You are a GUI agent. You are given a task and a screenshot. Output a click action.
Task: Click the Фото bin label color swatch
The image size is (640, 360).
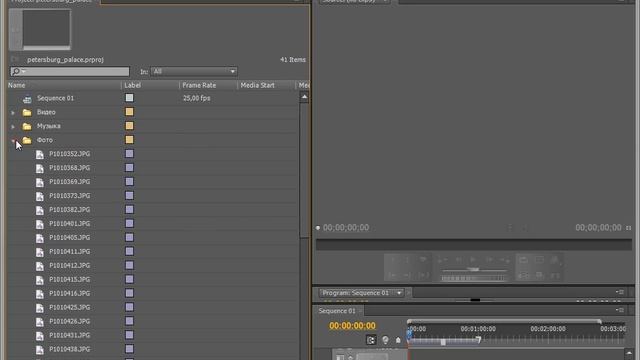tap(129, 140)
